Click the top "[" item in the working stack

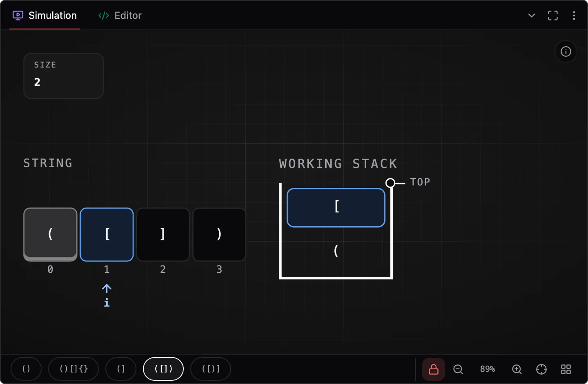[x=336, y=208]
